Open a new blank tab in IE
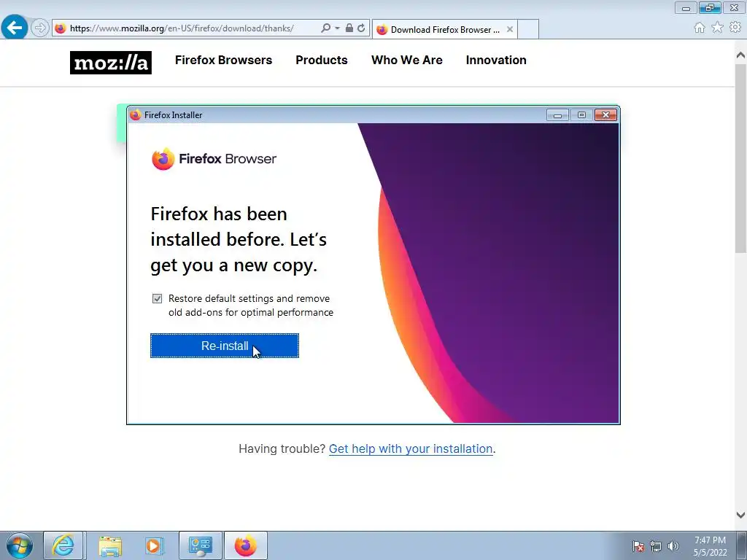Image resolution: width=747 pixels, height=560 pixels. 528,29
